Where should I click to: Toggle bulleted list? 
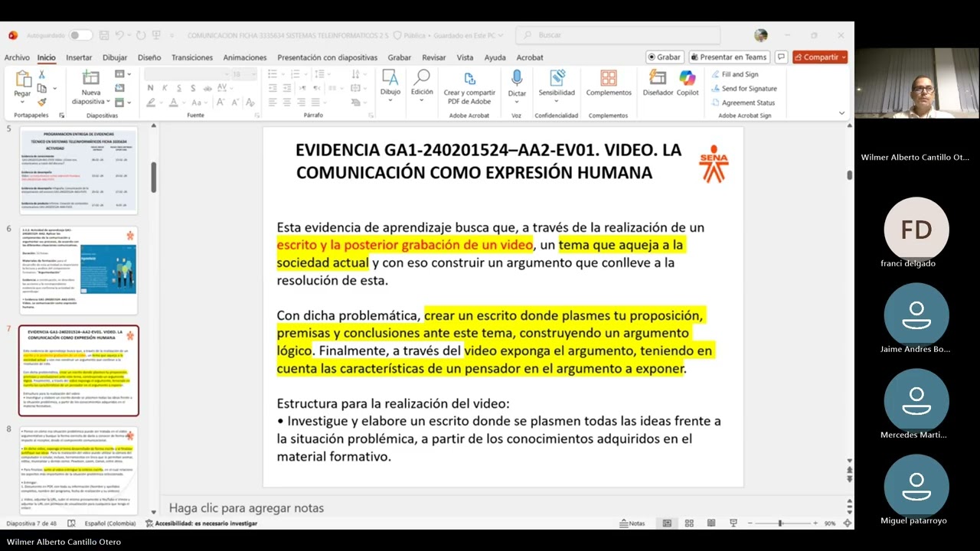click(273, 74)
